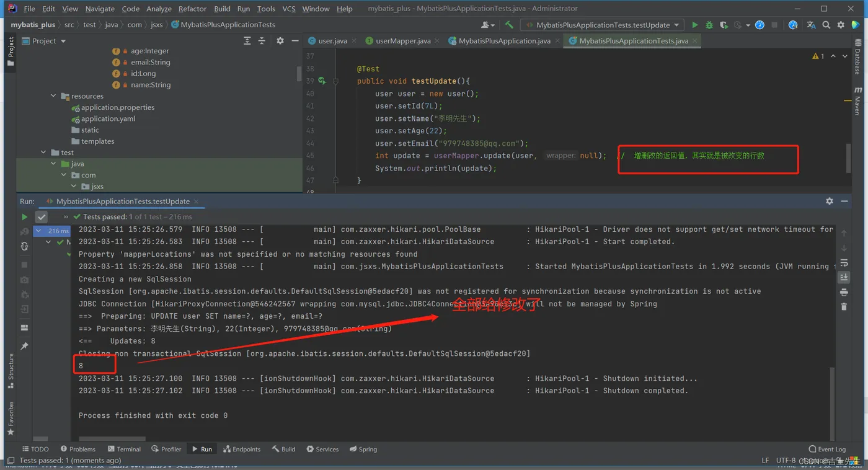This screenshot has width=868, height=470.
Task: Open the TODO tool window
Action: click(35, 449)
